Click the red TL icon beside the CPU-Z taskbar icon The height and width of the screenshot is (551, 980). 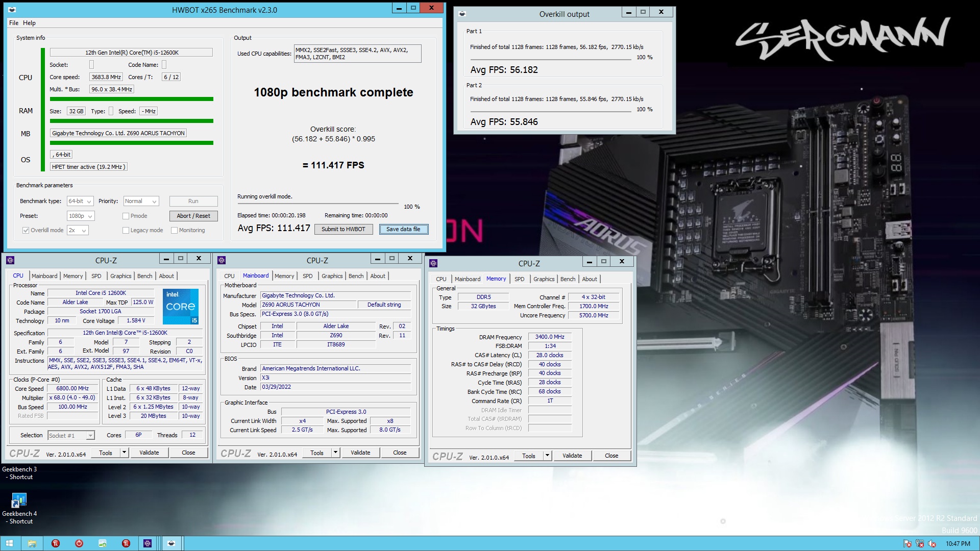point(126,543)
